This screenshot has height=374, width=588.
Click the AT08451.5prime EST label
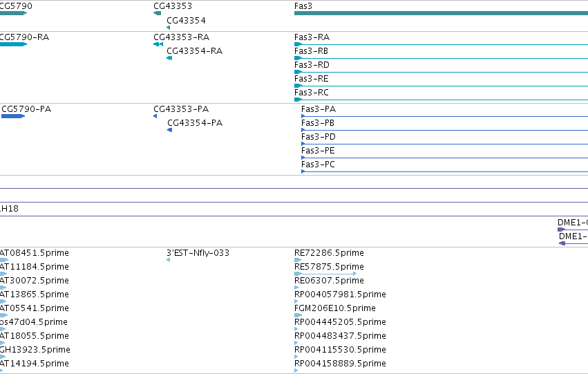(x=35, y=253)
